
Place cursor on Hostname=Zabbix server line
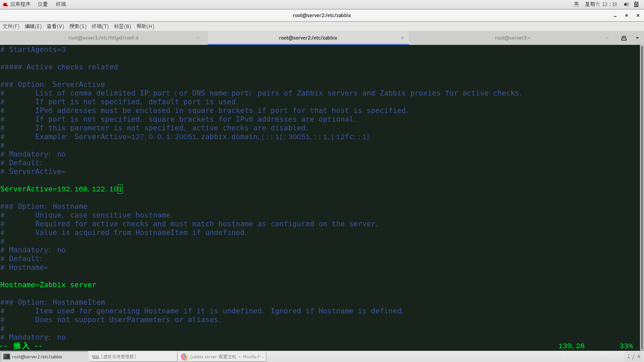coord(48,285)
